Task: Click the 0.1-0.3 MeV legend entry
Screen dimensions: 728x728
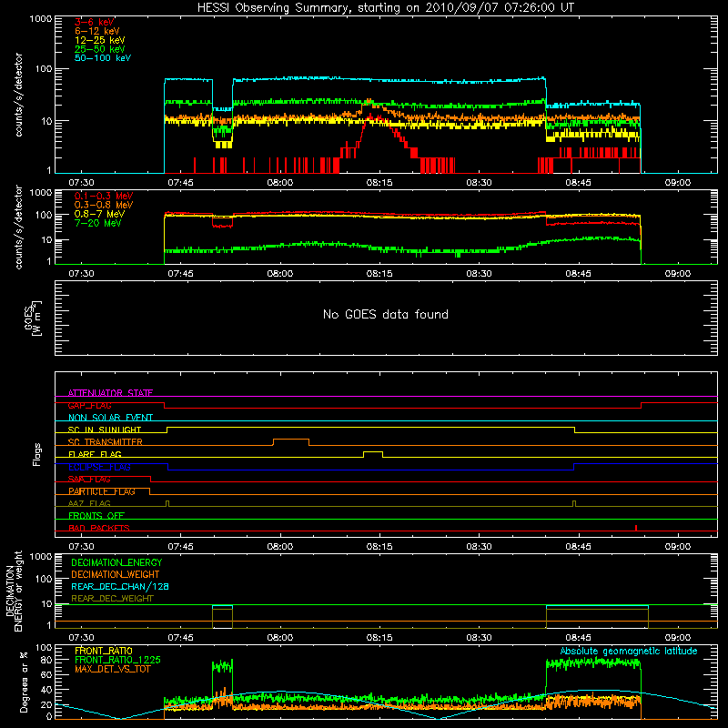Action: coord(104,196)
